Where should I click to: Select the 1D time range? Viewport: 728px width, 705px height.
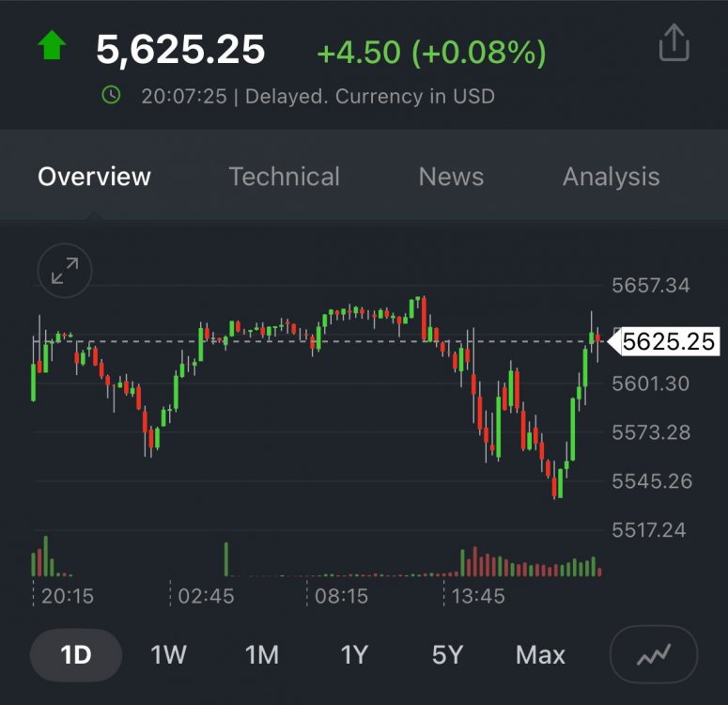(x=75, y=654)
